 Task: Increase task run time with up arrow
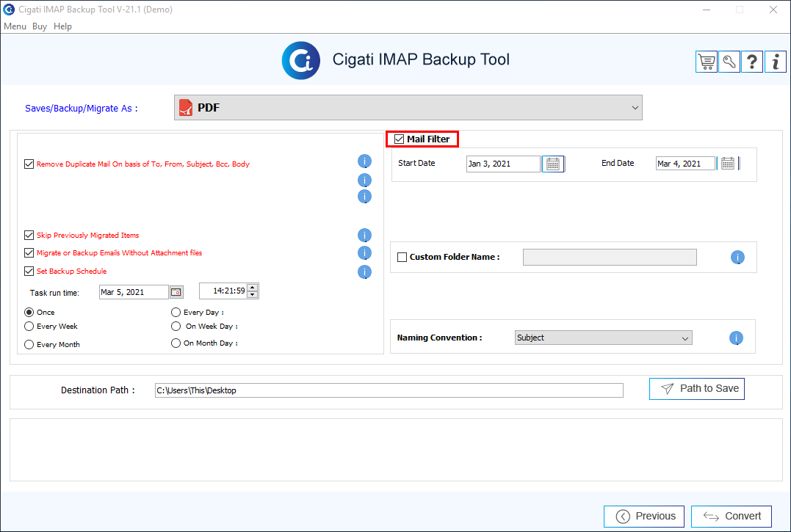(x=253, y=288)
